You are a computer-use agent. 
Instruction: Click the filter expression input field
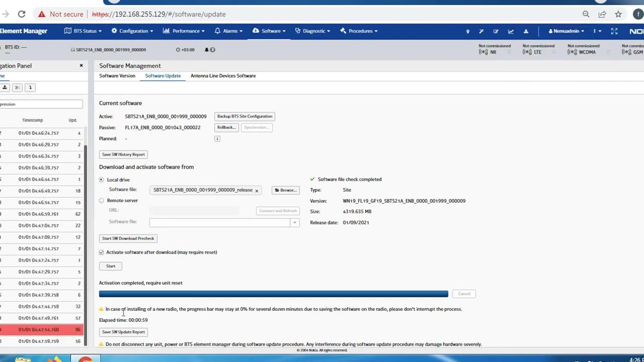tap(41, 104)
